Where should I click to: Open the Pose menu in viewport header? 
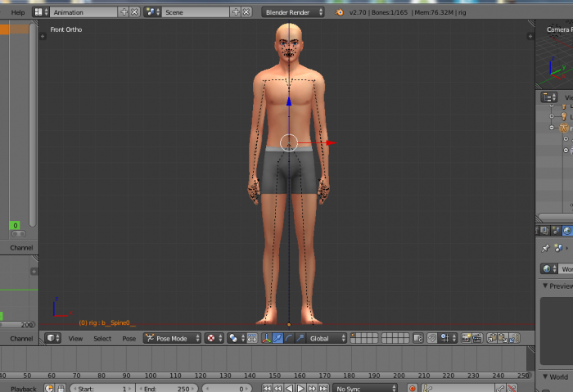[x=129, y=338]
